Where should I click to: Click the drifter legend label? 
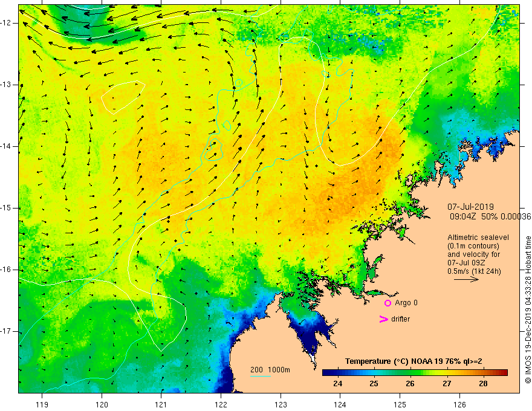pos(400,319)
